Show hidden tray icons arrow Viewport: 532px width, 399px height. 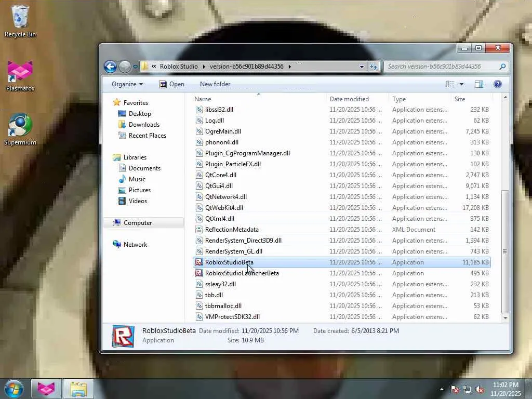[442, 389]
